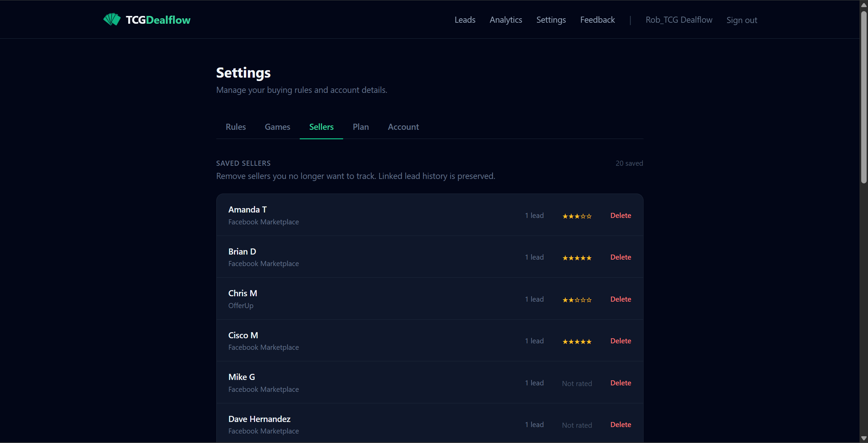Click '1 lead' in Chris M's row
868x443 pixels.
(x=534, y=299)
